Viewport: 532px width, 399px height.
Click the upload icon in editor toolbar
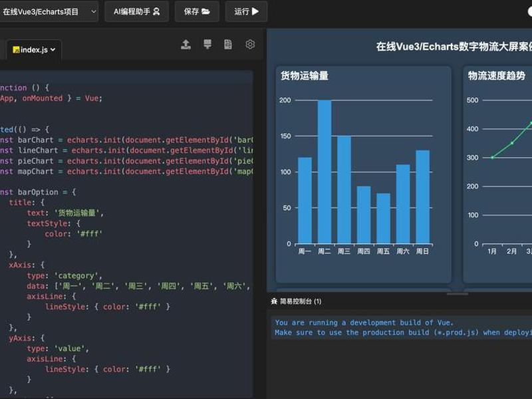coord(186,45)
